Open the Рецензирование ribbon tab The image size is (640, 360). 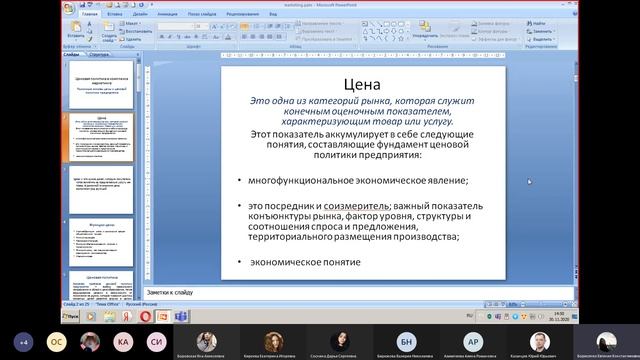pos(243,14)
